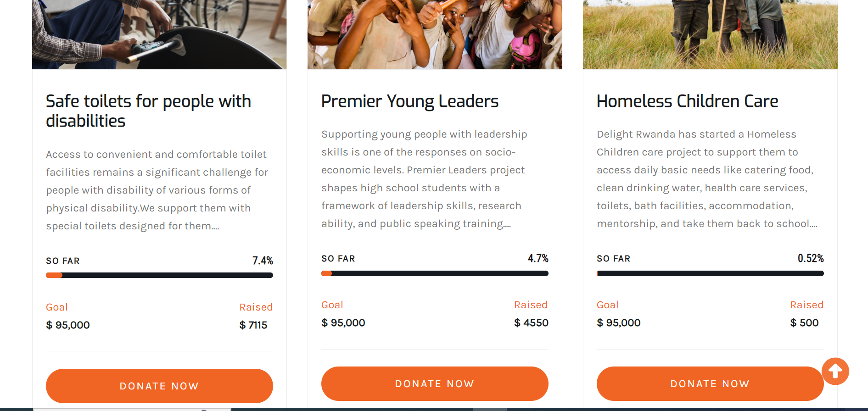
Task: Click the Safe toilets 7.4% progress bar
Action: pyautogui.click(x=159, y=275)
